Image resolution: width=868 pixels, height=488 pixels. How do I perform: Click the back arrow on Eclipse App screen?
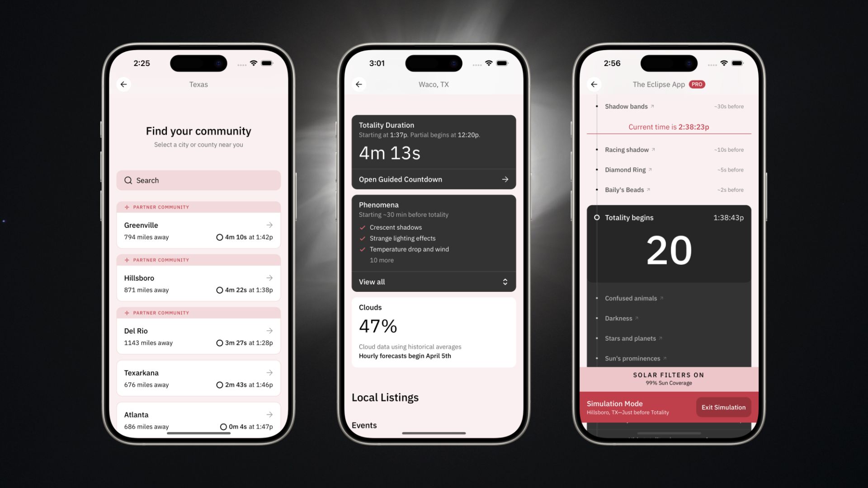coord(594,84)
